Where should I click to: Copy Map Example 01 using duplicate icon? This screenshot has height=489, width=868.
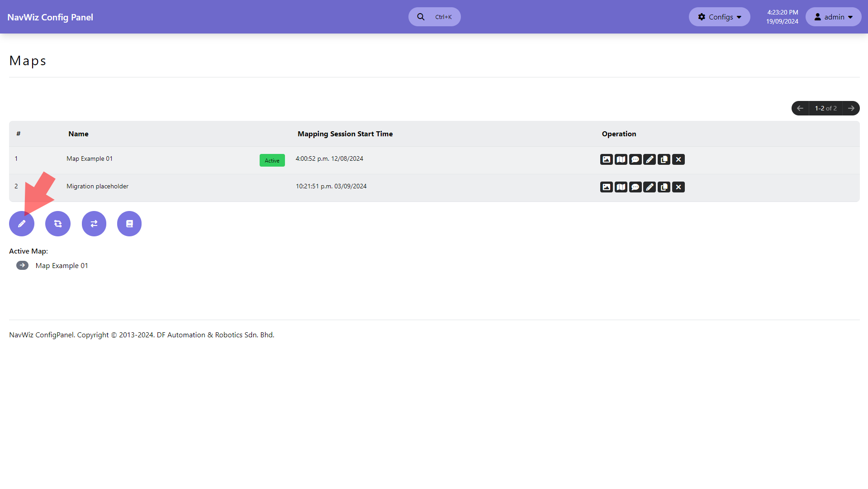coord(664,159)
